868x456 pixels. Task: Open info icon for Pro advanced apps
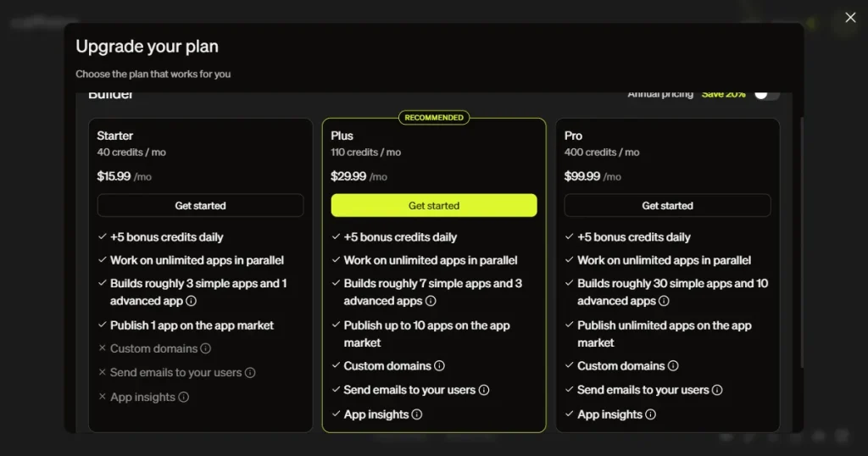[x=664, y=301]
